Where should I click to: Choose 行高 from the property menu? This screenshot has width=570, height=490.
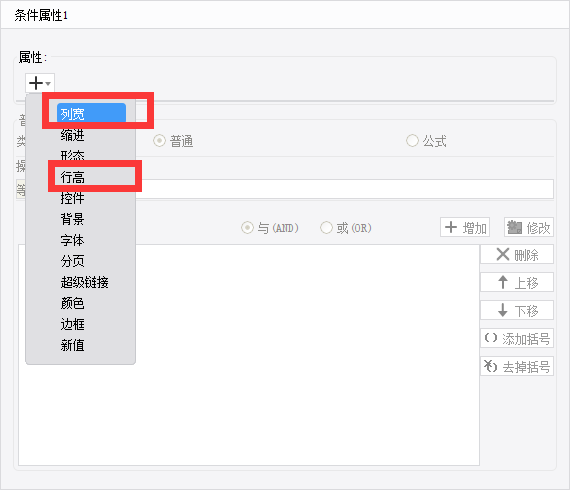point(72,177)
